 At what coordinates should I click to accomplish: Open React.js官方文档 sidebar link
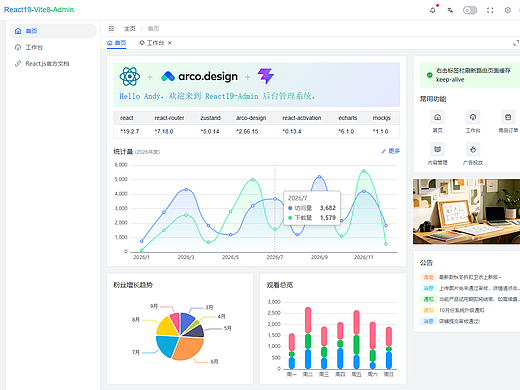53,64
